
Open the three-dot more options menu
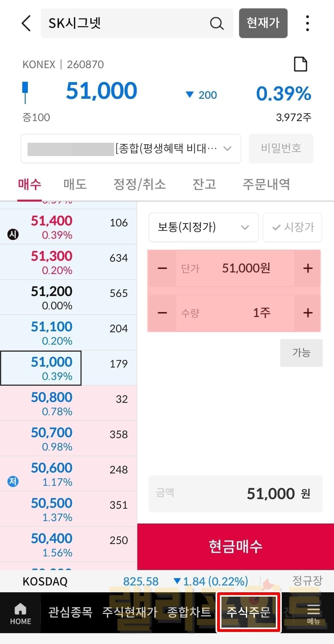coord(307,23)
